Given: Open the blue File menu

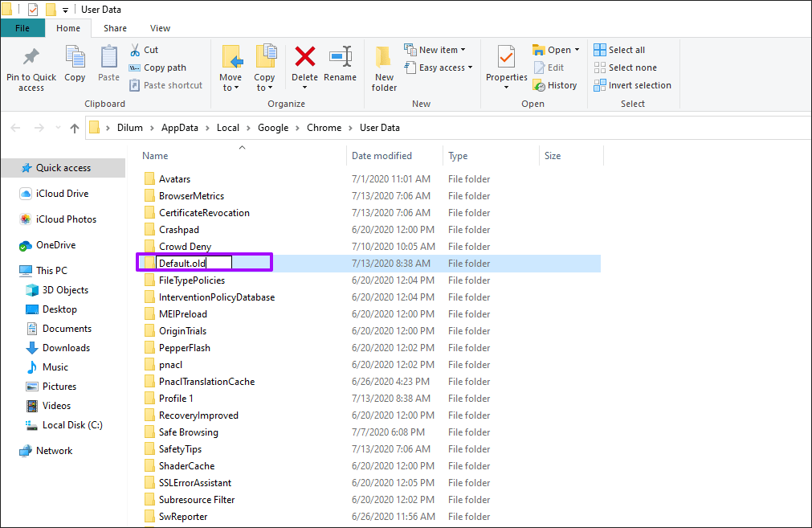Looking at the screenshot, I should point(22,28).
